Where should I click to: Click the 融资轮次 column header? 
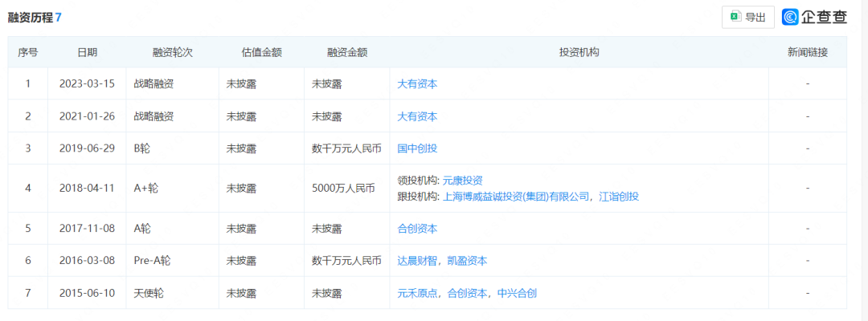click(x=172, y=52)
